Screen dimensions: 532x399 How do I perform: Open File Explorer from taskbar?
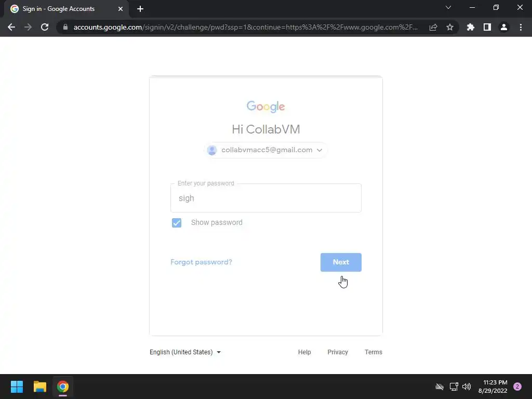(39, 387)
